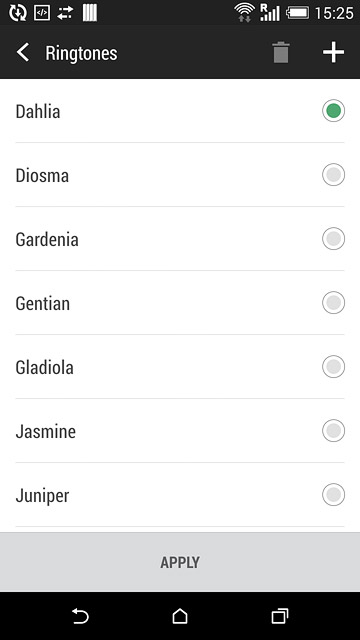
Task: Tap the Ringtones title text
Action: (x=81, y=53)
